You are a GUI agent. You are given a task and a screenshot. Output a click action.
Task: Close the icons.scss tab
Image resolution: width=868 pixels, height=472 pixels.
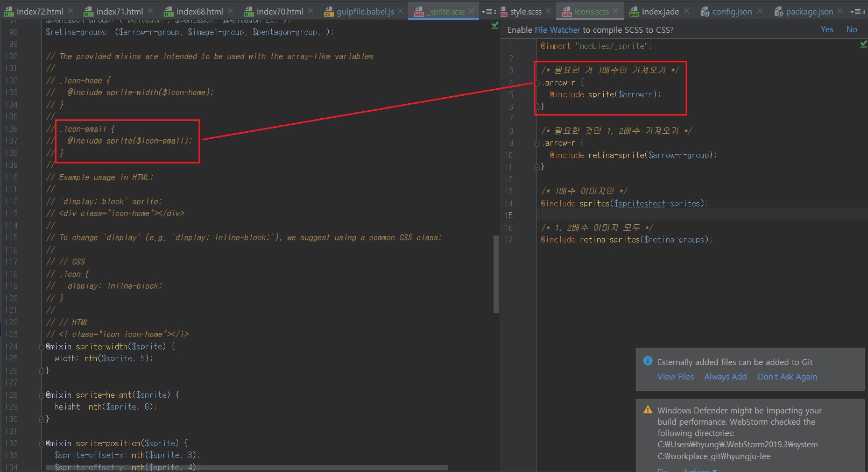(616, 11)
